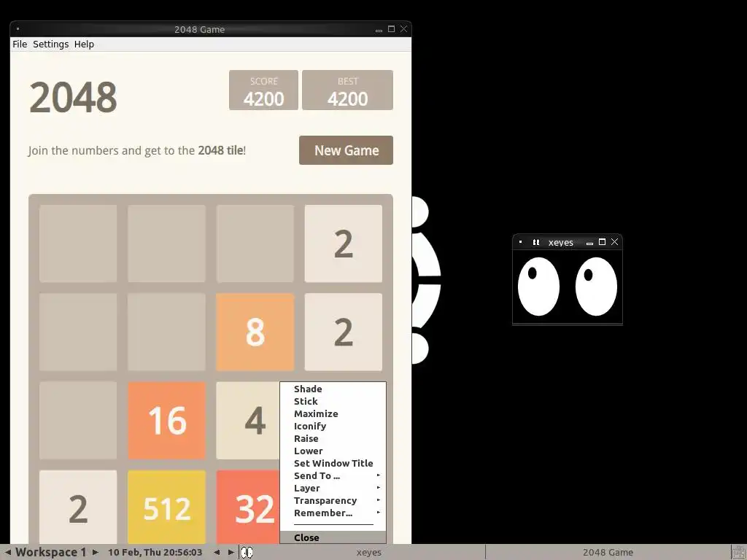Viewport: 747px width, 560px height.
Task: Close the 2048 Game window
Action: point(403,29)
